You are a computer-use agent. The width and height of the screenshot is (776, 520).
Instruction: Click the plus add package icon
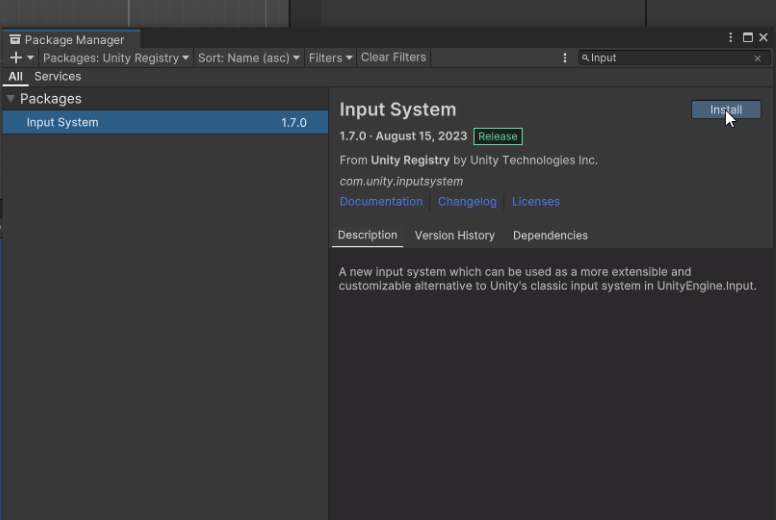point(16,58)
